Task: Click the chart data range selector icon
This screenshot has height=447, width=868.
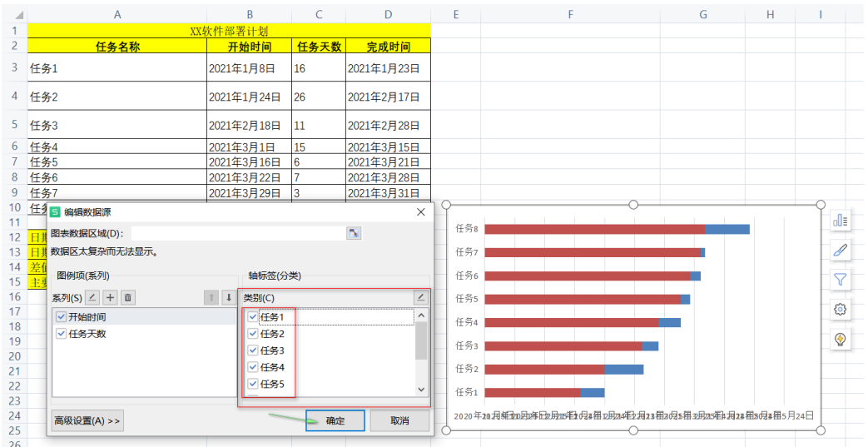Action: (x=354, y=234)
